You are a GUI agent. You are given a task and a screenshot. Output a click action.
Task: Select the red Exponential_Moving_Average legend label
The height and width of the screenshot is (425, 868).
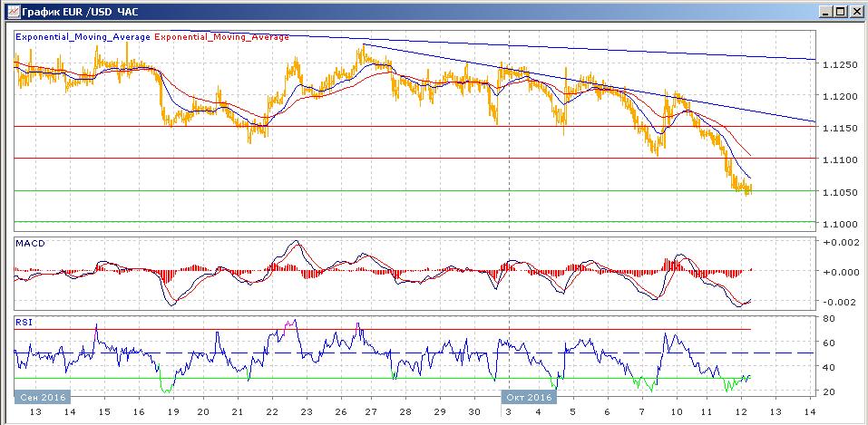coord(221,37)
